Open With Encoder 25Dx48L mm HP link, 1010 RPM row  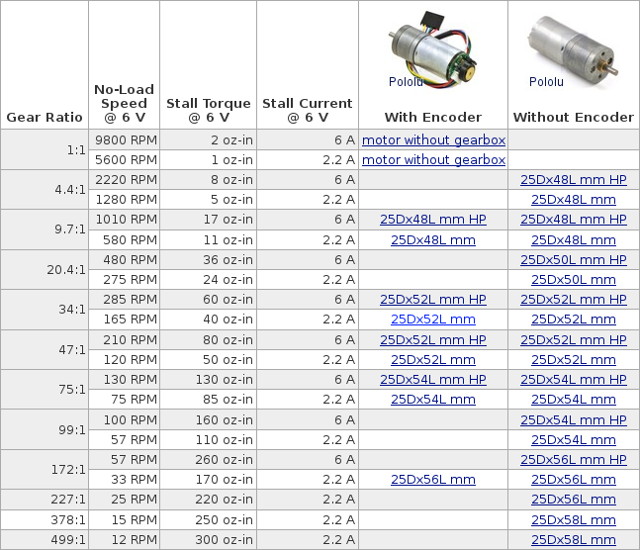click(x=433, y=220)
